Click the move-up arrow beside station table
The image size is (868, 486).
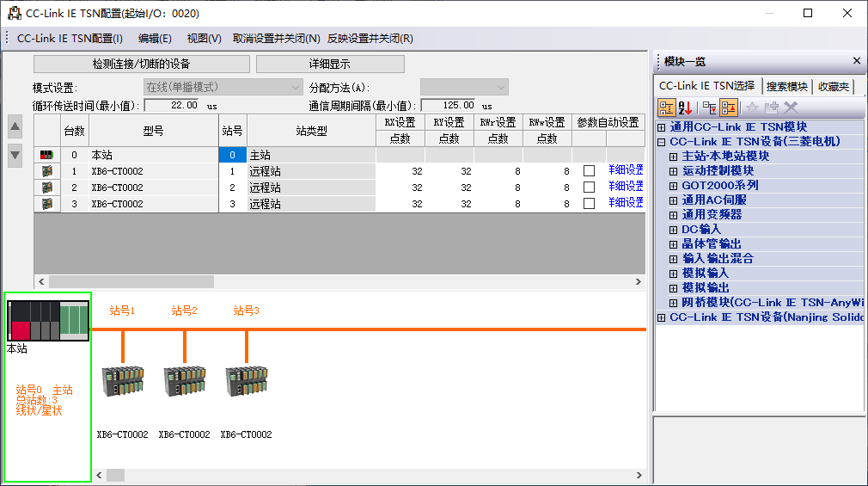click(15, 127)
